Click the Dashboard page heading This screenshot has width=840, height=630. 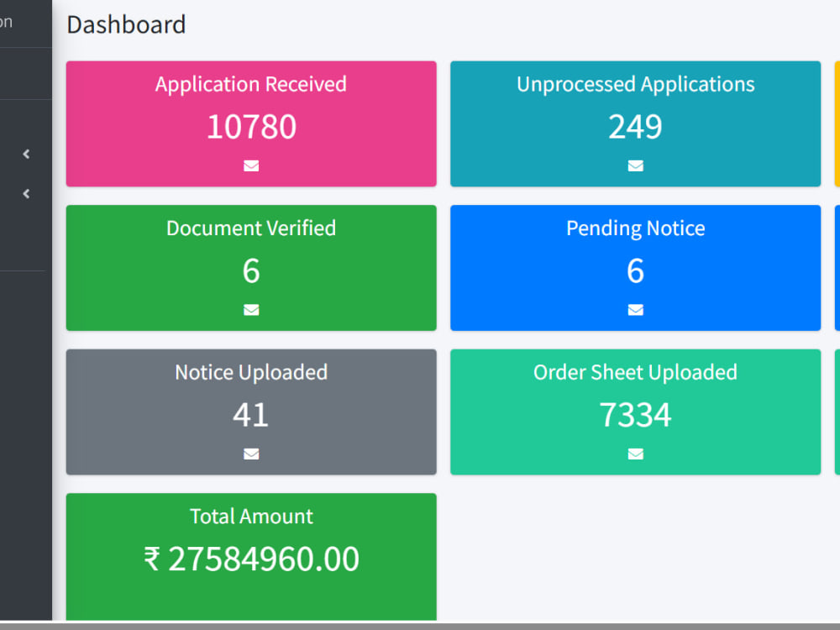[x=127, y=24]
